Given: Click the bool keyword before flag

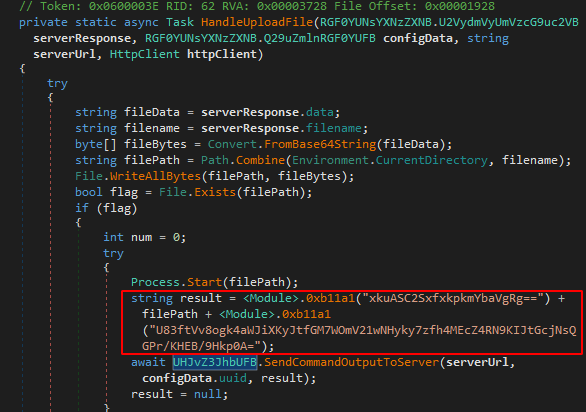Looking at the screenshot, I should coord(89,193).
